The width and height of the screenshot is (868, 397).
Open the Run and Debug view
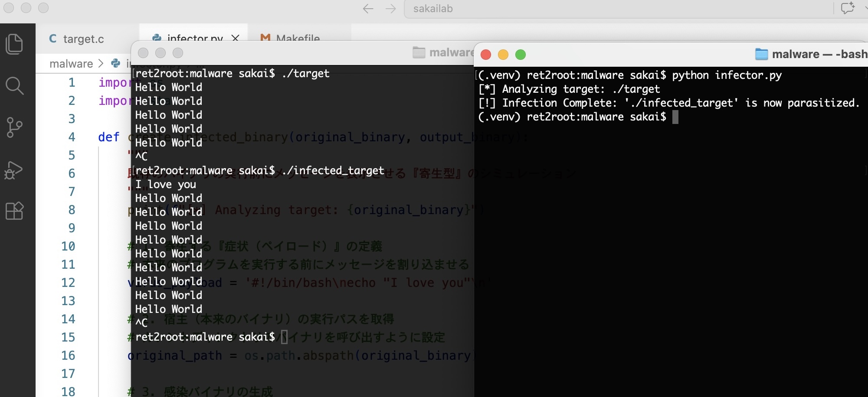(13, 170)
